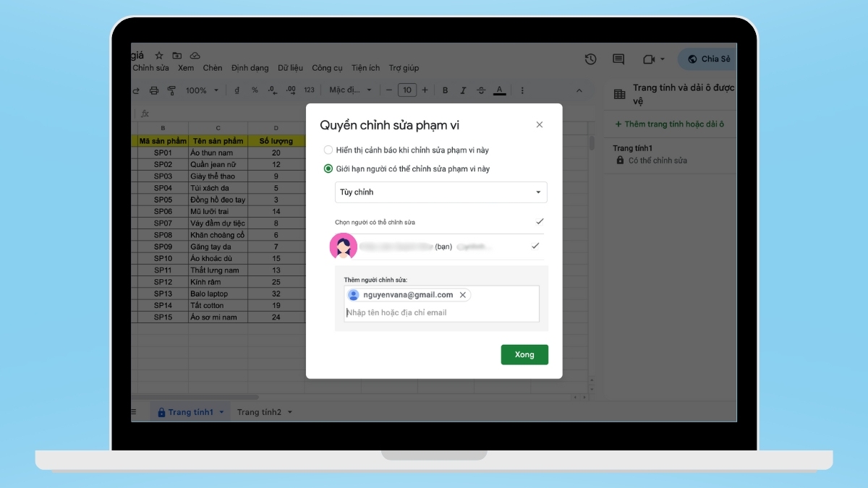
Task: Toggle select-all editors checkmark
Action: [x=540, y=221]
